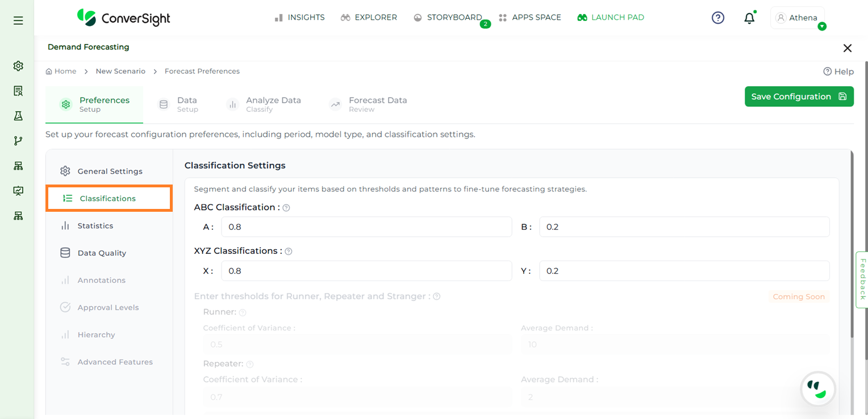
Task: Click the flask icon in left sidebar
Action: (18, 116)
